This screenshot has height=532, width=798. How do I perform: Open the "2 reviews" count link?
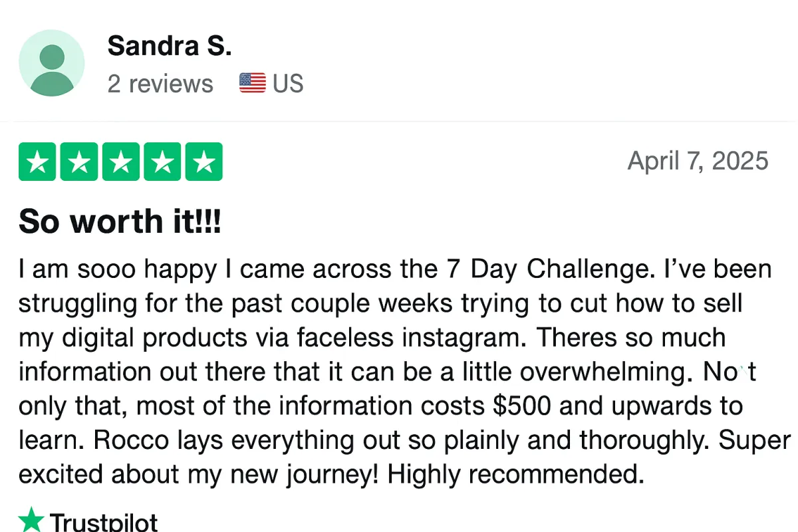coord(160,84)
